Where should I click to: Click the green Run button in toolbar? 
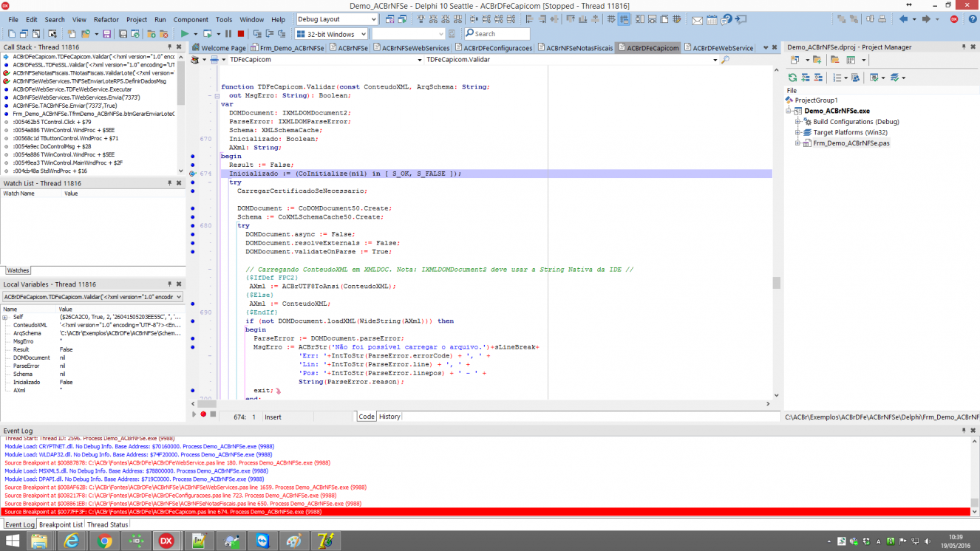[x=185, y=34]
